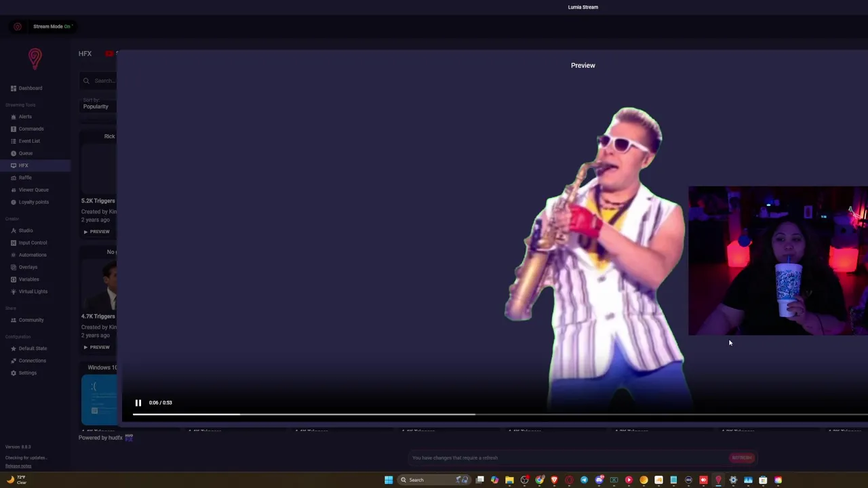Image resolution: width=868 pixels, height=488 pixels.
Task: Open File Explorer from the taskbar
Action: (x=509, y=480)
